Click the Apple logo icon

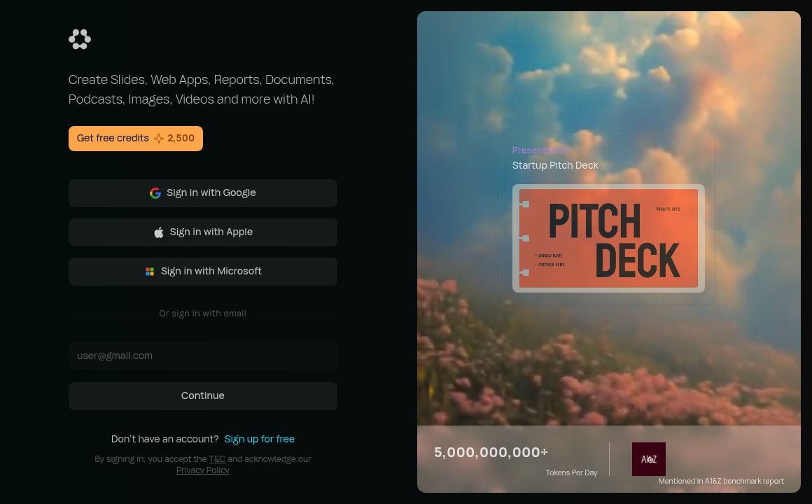[x=159, y=232]
